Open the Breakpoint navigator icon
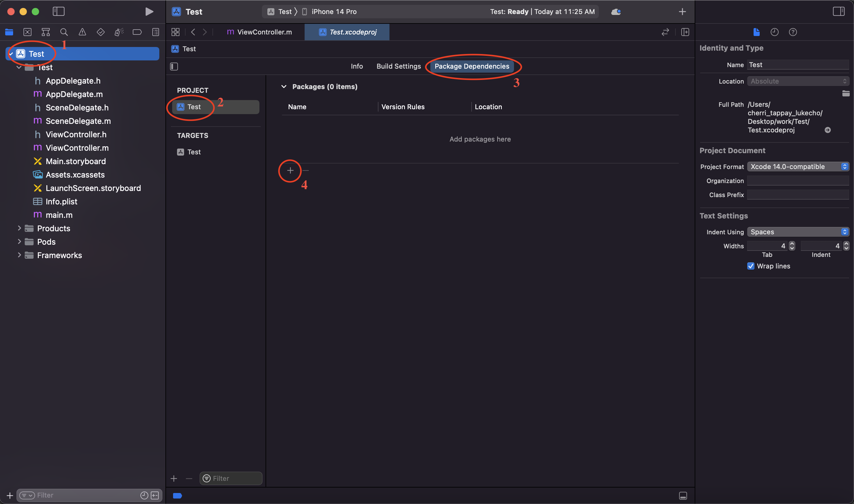Screen dimensions: 854x504 [x=137, y=32]
